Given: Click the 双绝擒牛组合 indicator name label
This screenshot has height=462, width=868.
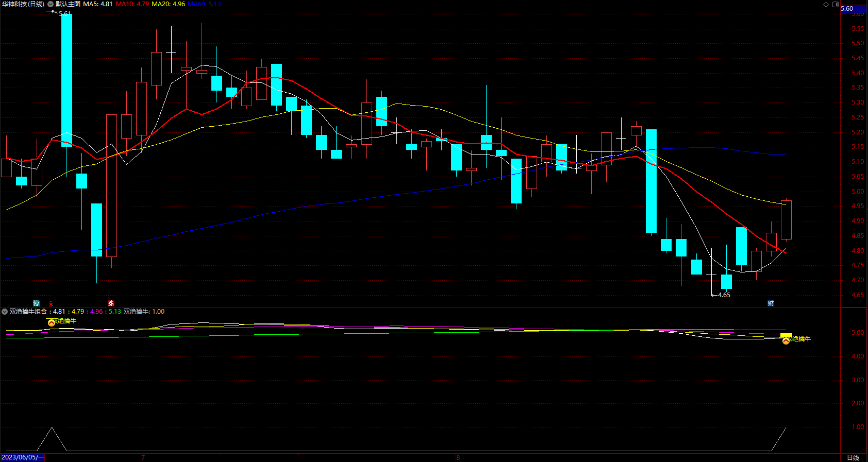Looking at the screenshot, I should pos(28,312).
